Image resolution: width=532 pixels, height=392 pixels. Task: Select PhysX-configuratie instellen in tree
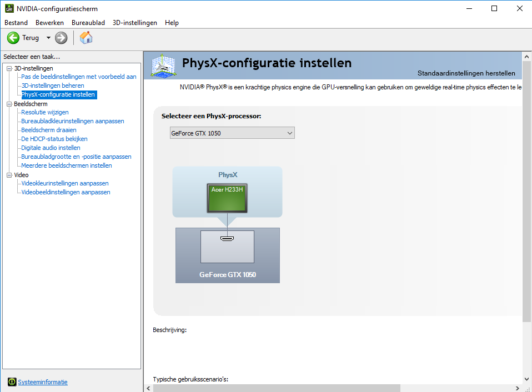tap(59, 94)
